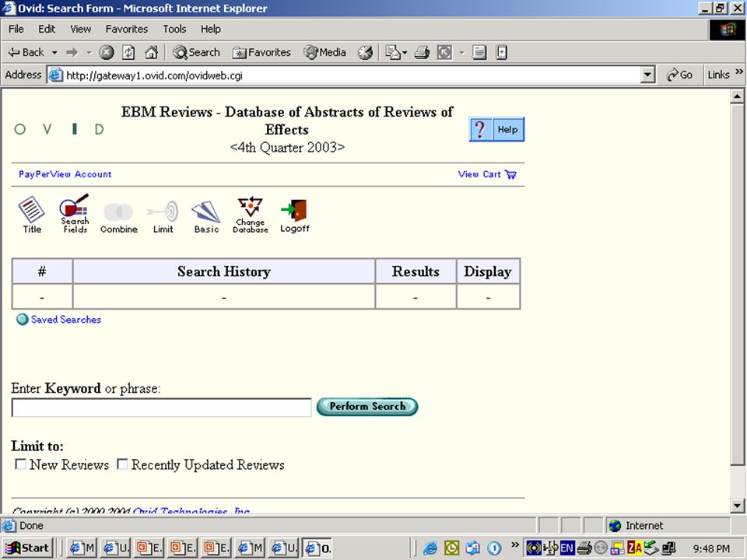Open the Search Fields tool

[75, 213]
